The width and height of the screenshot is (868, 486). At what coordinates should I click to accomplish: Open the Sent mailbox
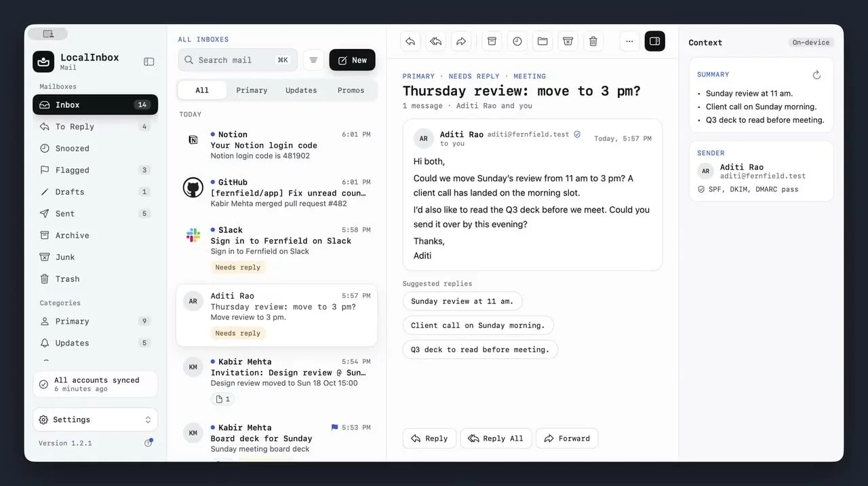[x=95, y=213]
